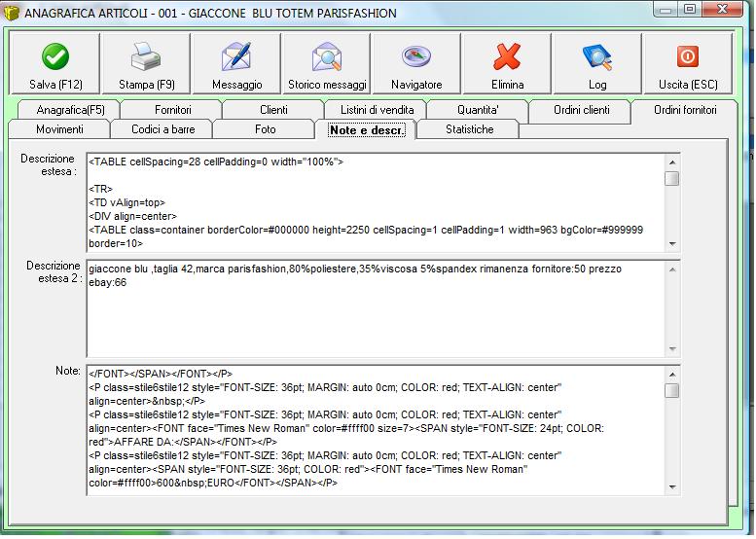The width and height of the screenshot is (756, 539).
Task: Minimize the Anagrafica Articoli window
Action: click(x=666, y=10)
